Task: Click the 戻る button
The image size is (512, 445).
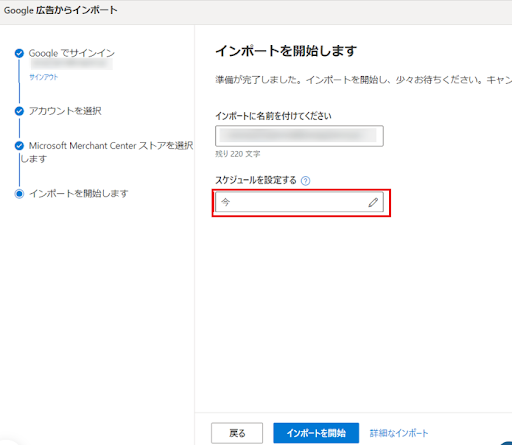Action: (x=237, y=433)
